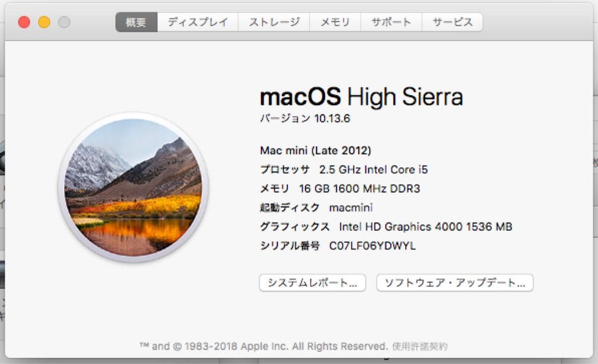Return to the 概要 overview tab
Screen dimensions: 598x364
pos(135,22)
